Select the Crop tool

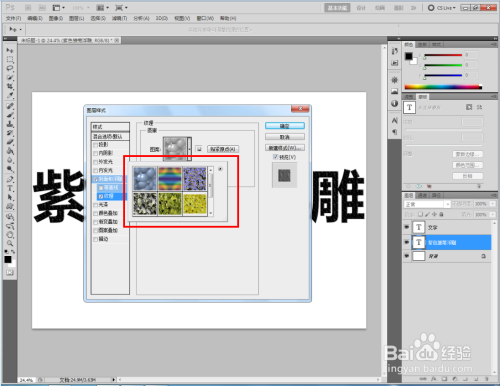click(x=10, y=87)
